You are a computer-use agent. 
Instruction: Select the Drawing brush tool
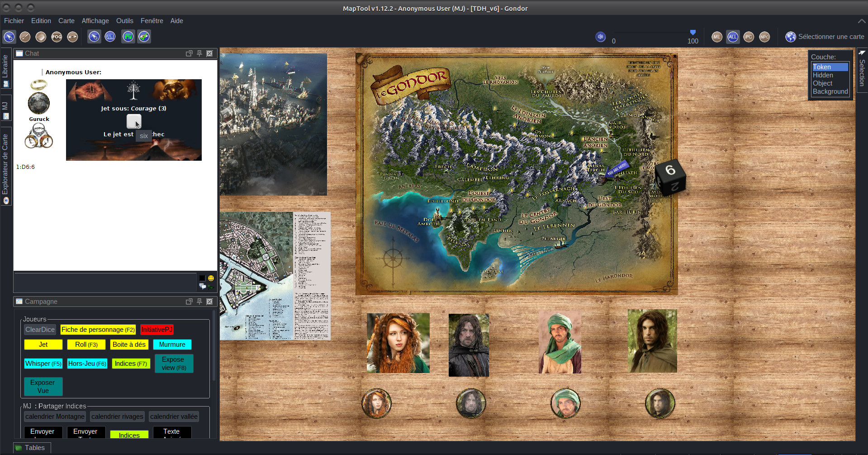25,37
